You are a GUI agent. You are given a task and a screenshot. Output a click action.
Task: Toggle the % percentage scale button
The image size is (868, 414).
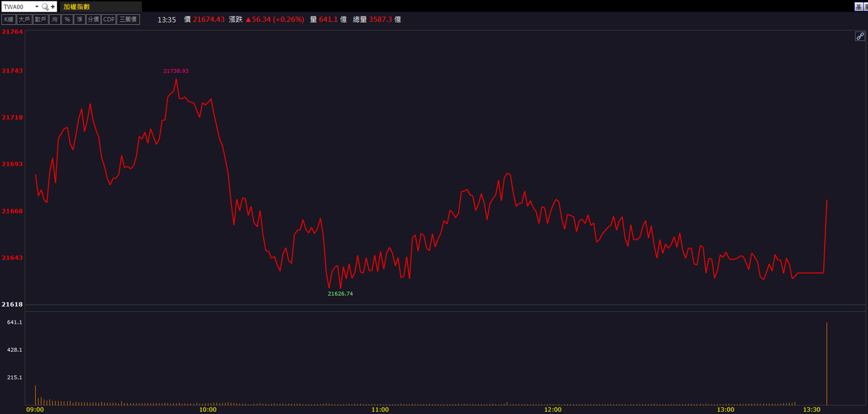click(x=67, y=20)
